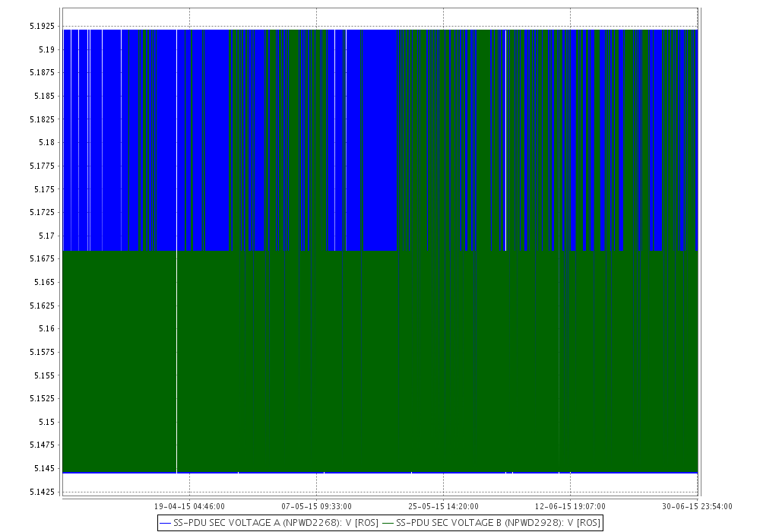Click y-axis value 5.15
This screenshot has width=760, height=532.
tap(46, 422)
